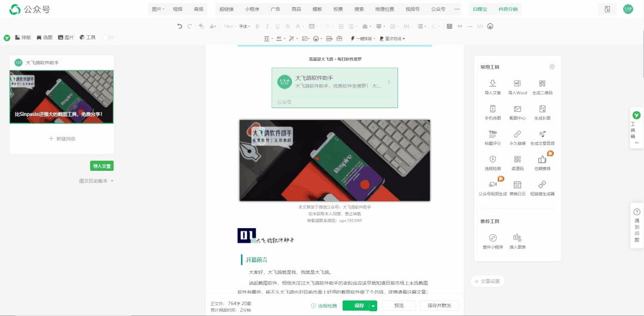Select the article cover thumbnail in left panel
The image size is (644, 316).
pyautogui.click(x=61, y=97)
